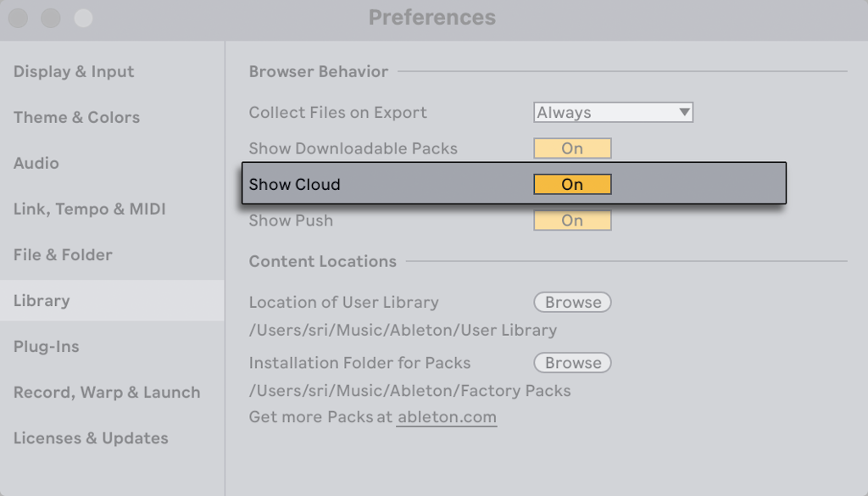
Task: Switch to Display & Input preferences
Action: coord(73,72)
